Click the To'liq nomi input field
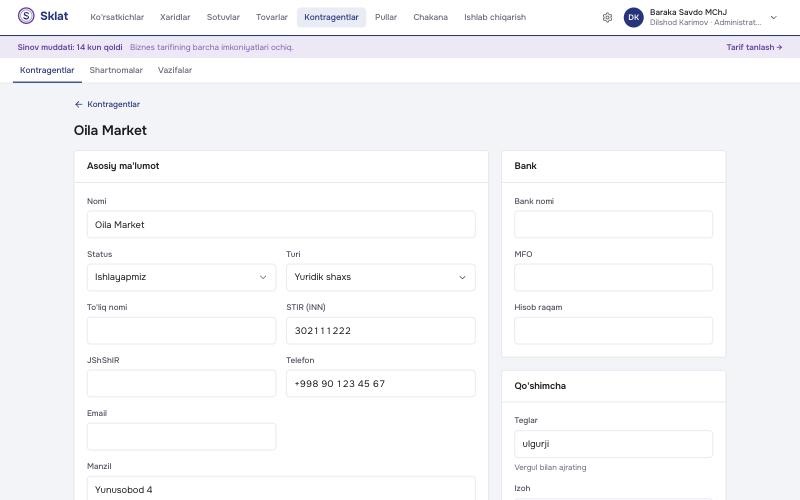 (x=181, y=331)
